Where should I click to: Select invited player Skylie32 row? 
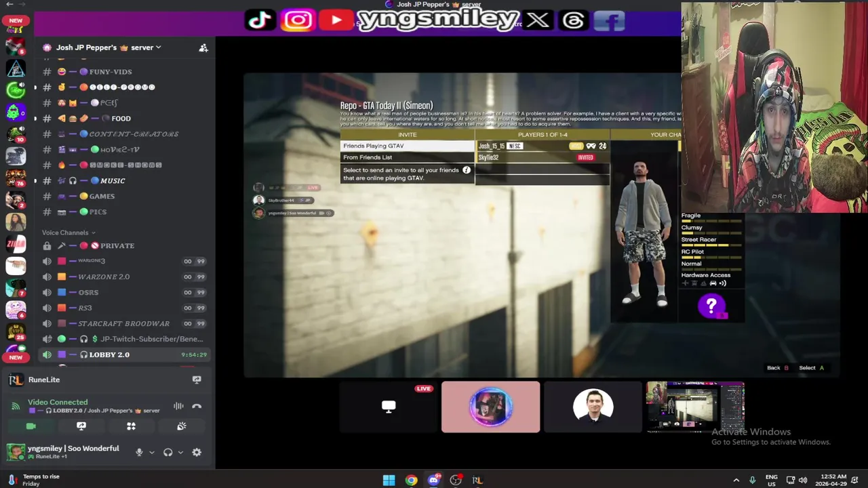(x=542, y=157)
